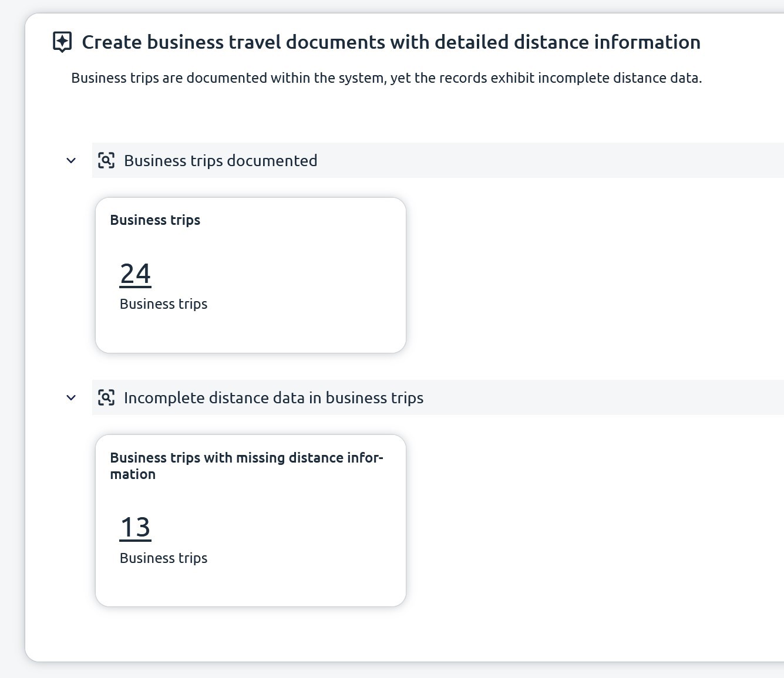The image size is (784, 678).
Task: Open the 13 business trips link
Action: (136, 527)
